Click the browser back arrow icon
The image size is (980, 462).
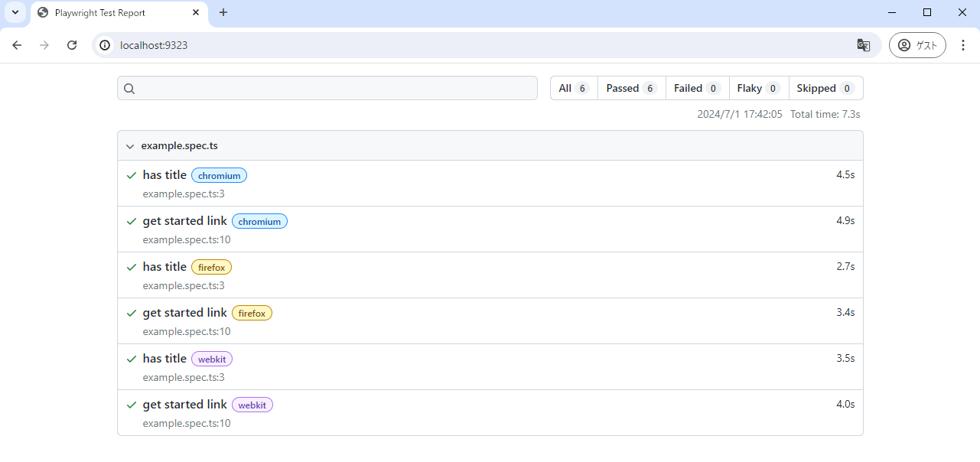pyautogui.click(x=17, y=45)
